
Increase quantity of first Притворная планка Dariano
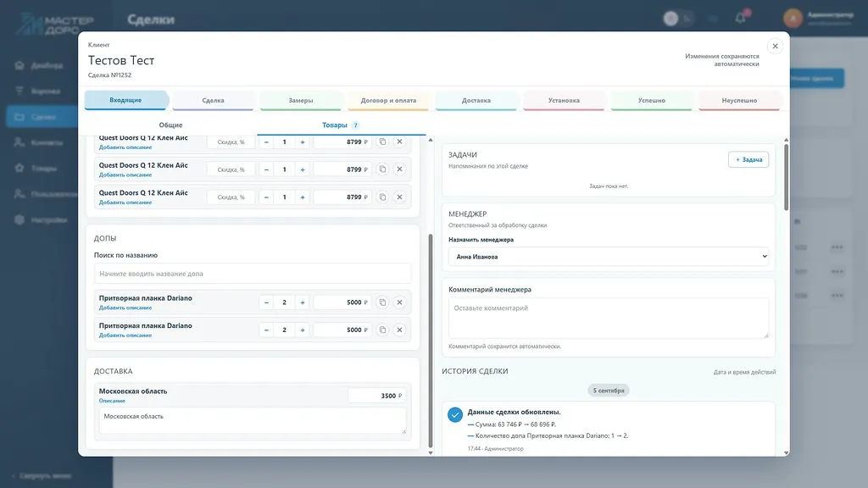[x=303, y=302]
